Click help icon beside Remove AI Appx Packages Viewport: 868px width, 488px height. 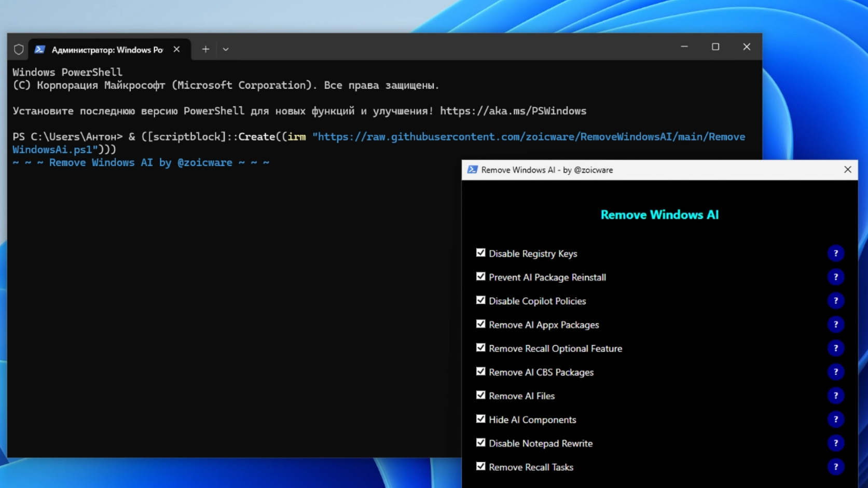point(835,325)
